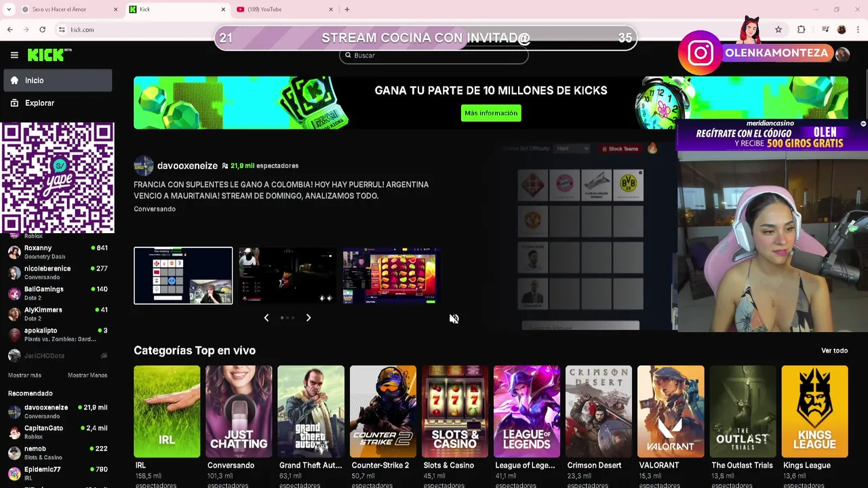
Task: Go to Inicio in sidebar
Action: [58, 80]
